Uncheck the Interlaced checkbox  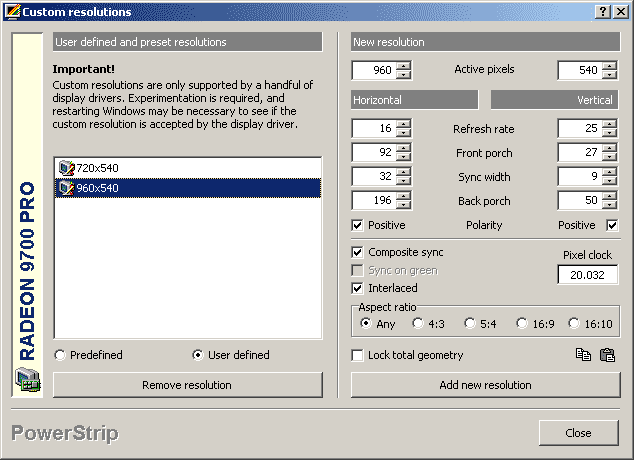(357, 288)
